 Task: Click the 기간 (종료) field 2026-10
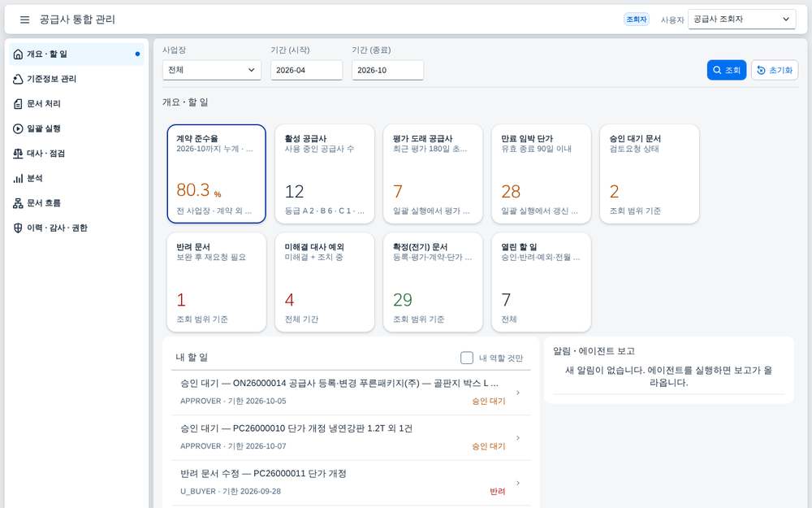[388, 70]
